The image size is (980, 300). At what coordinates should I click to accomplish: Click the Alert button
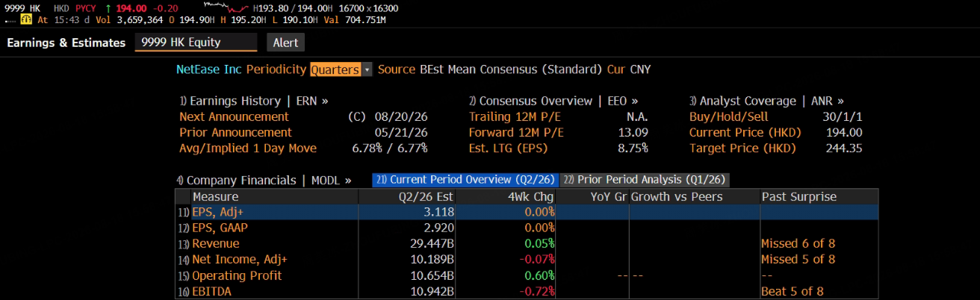coord(285,43)
